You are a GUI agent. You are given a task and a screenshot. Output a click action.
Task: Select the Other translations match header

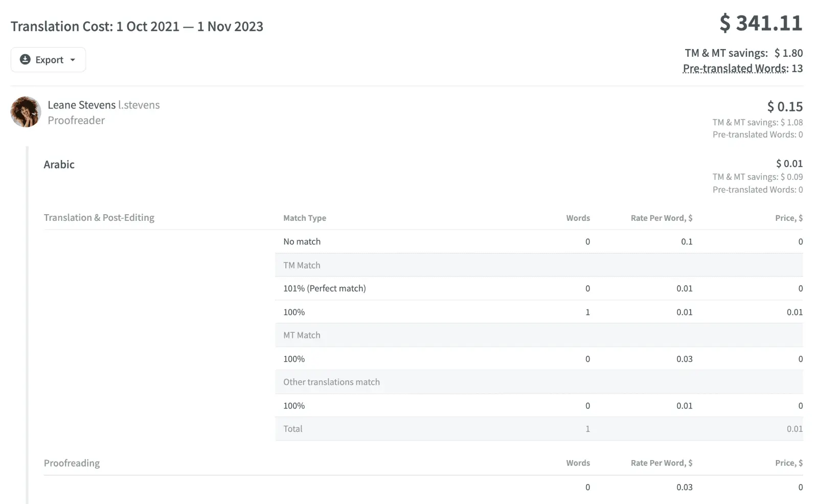pos(331,381)
